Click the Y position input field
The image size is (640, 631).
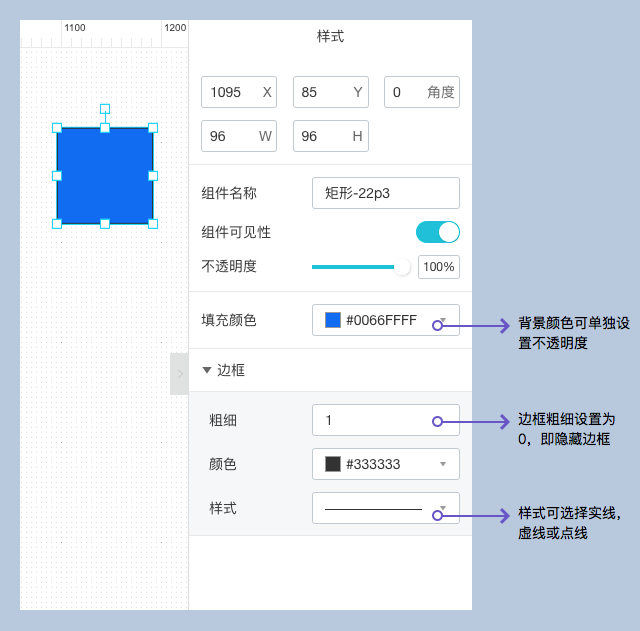pyautogui.click(x=321, y=92)
